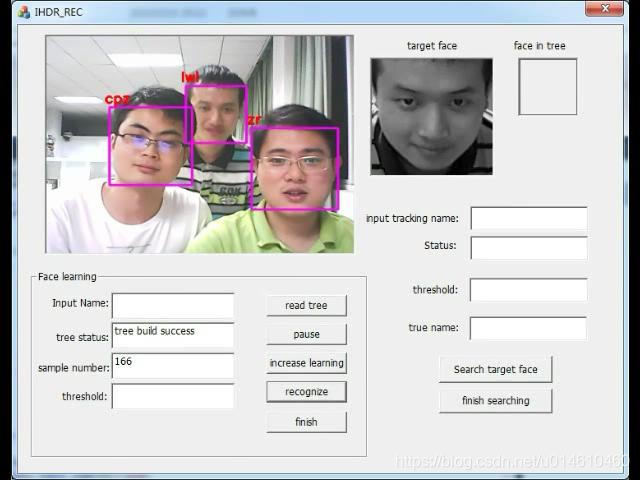
Task: Click the sample number field showing 166
Action: tap(173, 366)
